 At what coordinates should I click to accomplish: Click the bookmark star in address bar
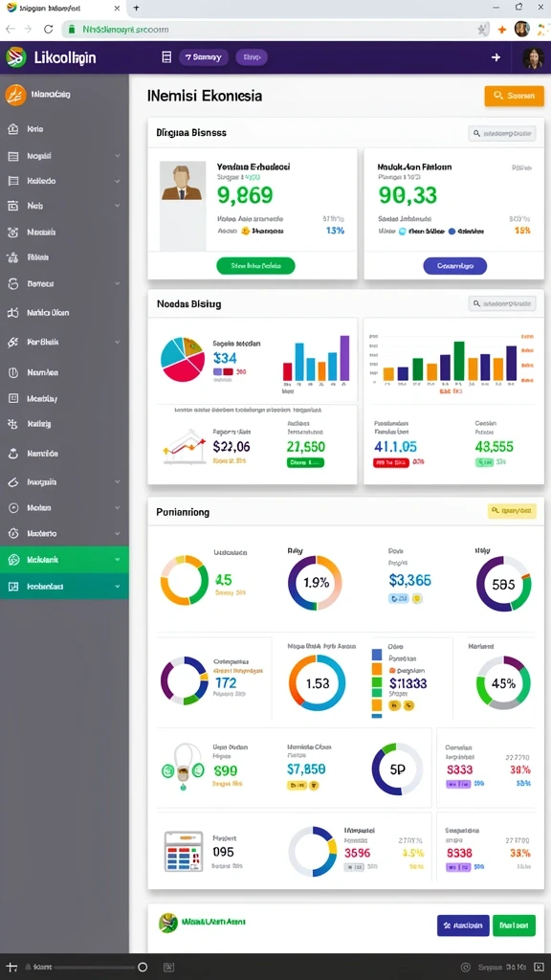483,29
